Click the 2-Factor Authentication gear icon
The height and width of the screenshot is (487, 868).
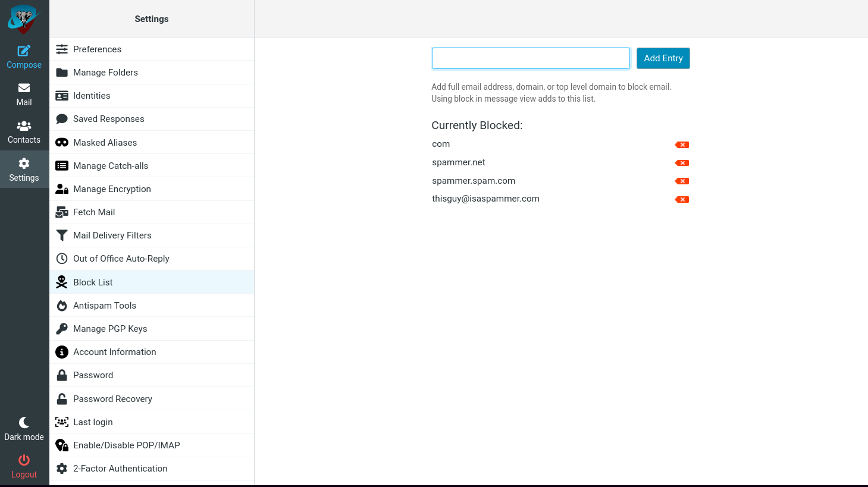(x=62, y=469)
